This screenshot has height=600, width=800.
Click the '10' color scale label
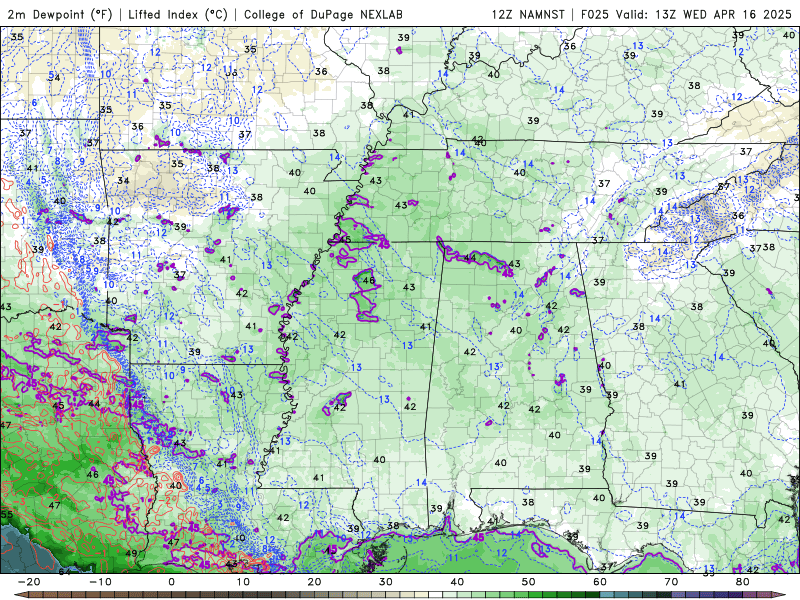tap(243, 582)
